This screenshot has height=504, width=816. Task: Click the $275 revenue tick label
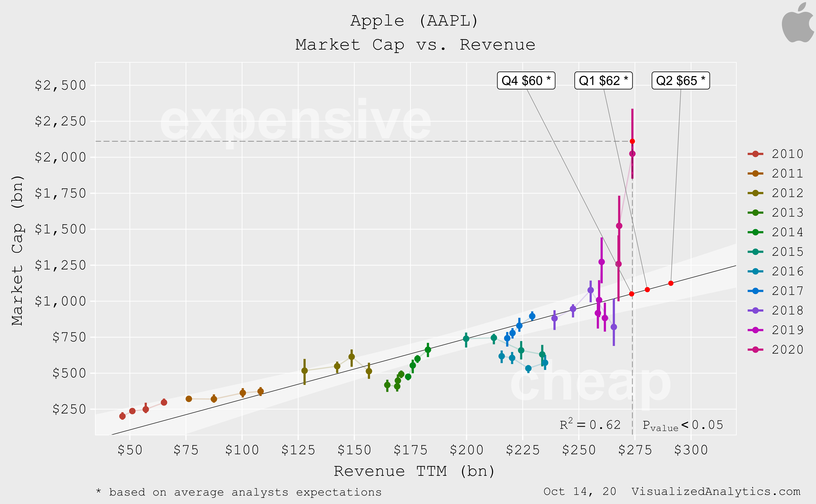click(x=635, y=450)
